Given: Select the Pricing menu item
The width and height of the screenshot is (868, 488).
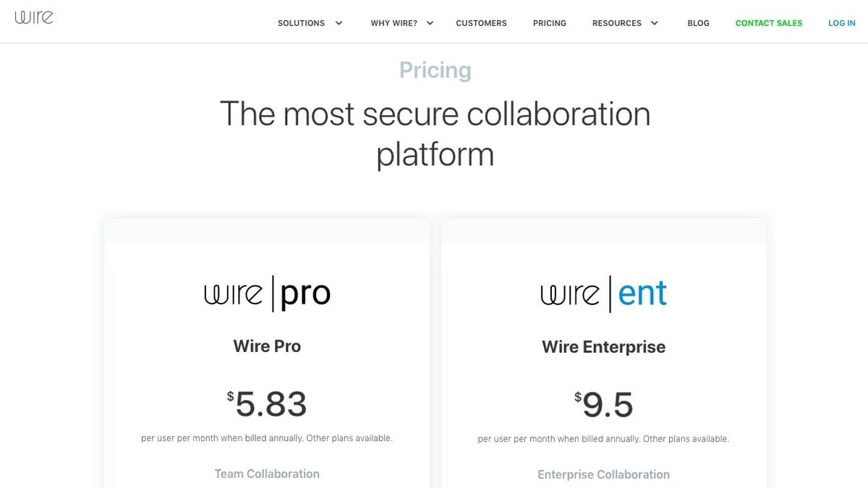Looking at the screenshot, I should coord(549,22).
